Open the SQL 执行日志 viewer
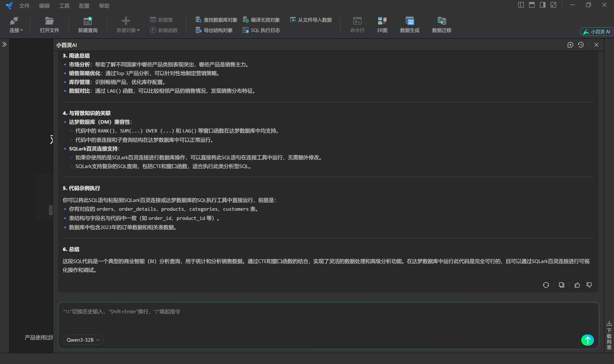 261,30
